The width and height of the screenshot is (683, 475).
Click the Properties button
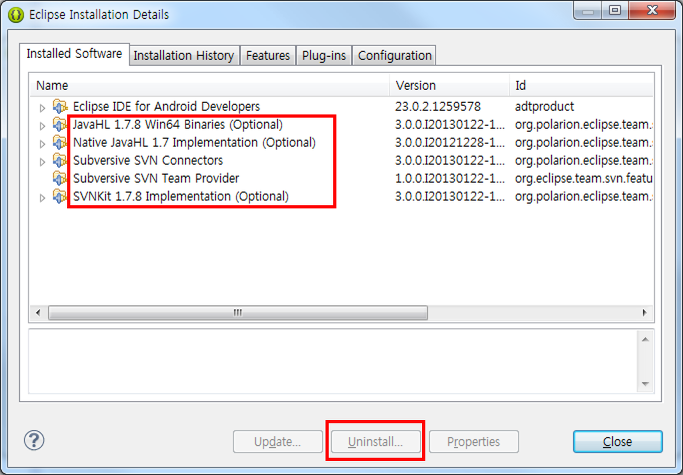pos(473,442)
